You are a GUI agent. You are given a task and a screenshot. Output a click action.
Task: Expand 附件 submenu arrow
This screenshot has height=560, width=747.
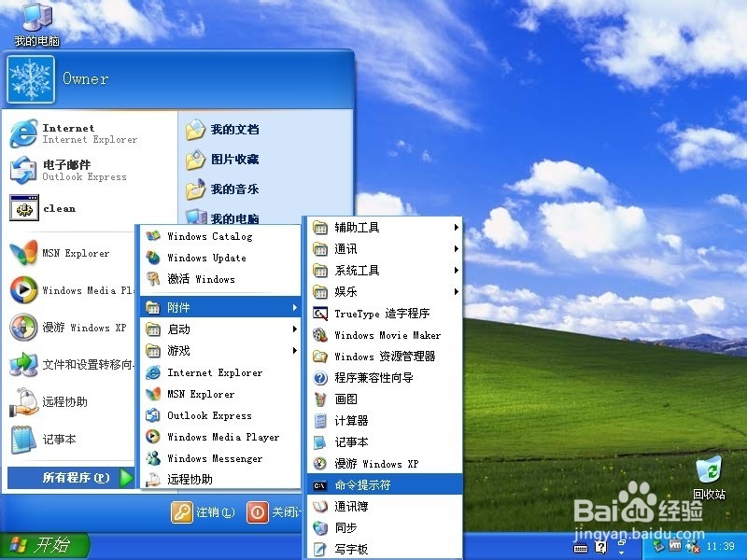click(295, 308)
